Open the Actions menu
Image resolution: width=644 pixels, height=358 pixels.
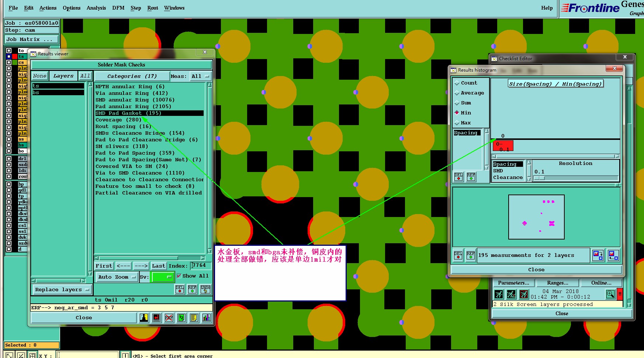tap(48, 8)
